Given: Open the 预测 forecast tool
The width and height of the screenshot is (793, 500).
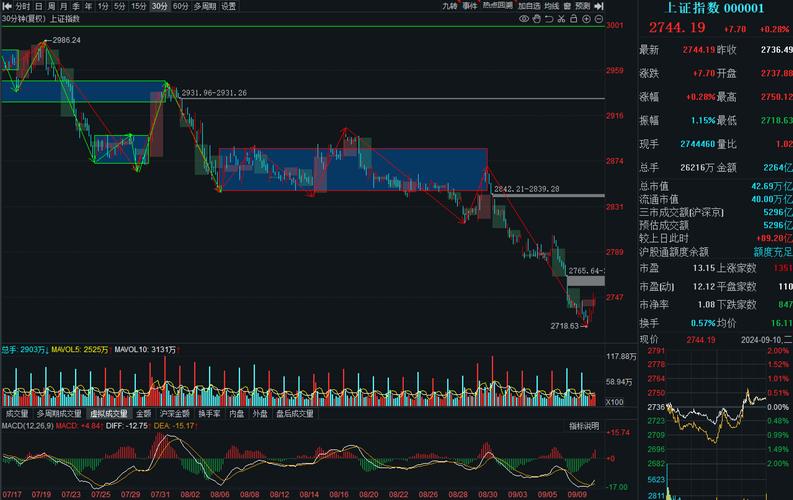Looking at the screenshot, I should [x=582, y=6].
